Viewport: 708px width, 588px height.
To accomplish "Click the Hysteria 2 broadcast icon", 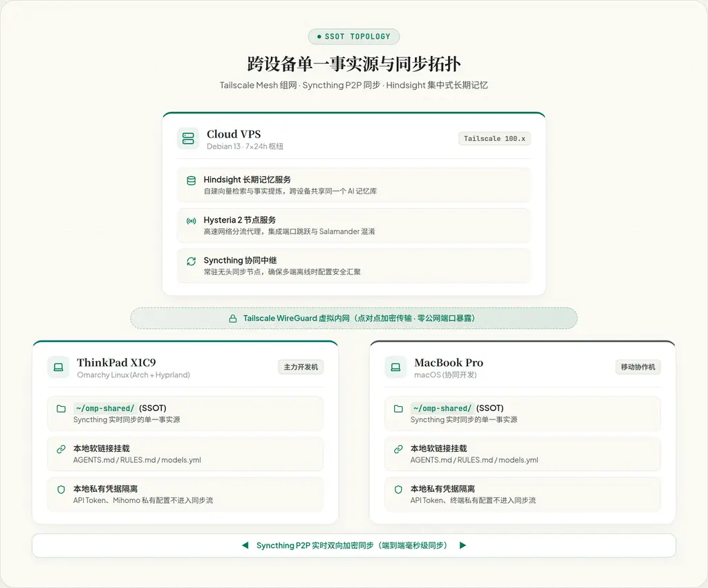I will point(192,221).
